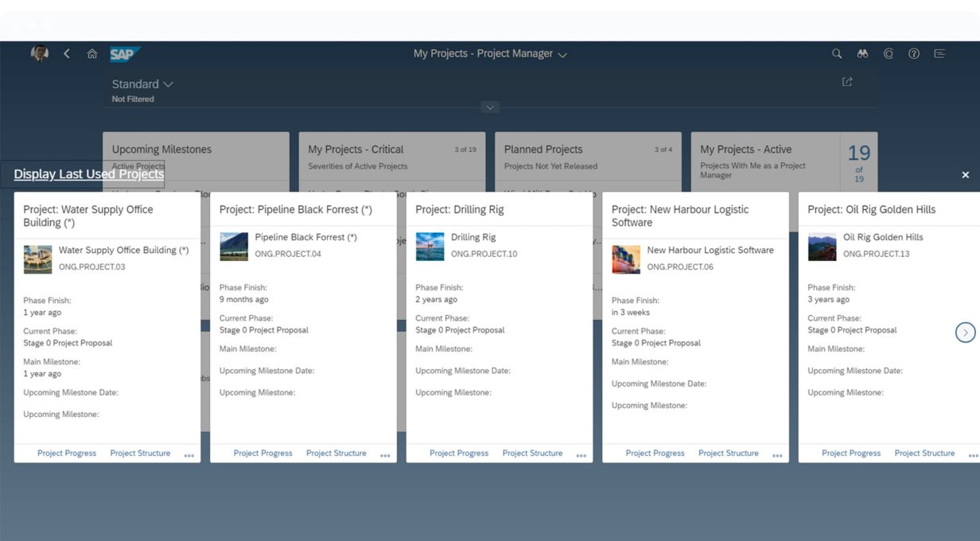
Task: Open the My Projects - Project Manager dropdown
Action: [490, 53]
